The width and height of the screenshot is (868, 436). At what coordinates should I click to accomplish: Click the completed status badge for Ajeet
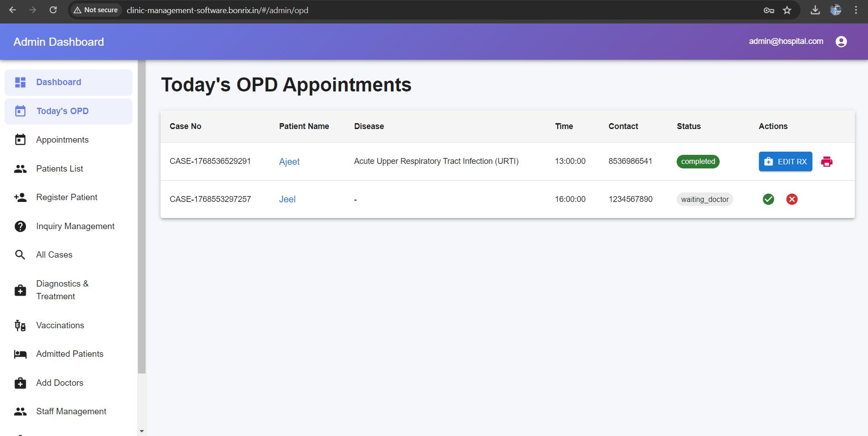(x=697, y=162)
